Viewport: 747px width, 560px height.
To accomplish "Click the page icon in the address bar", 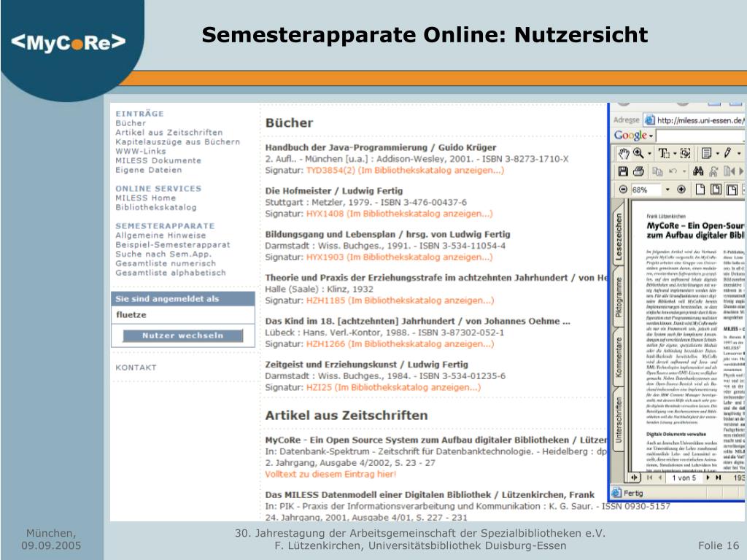I will click(x=649, y=120).
